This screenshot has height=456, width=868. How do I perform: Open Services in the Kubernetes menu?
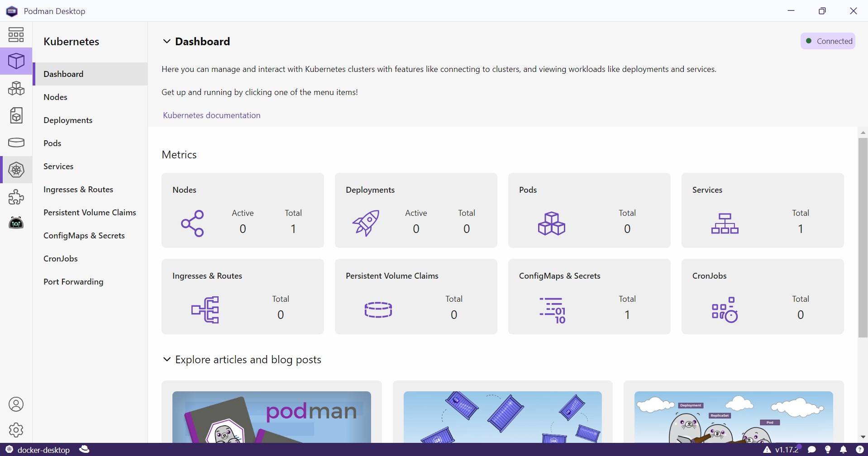(90, 166)
